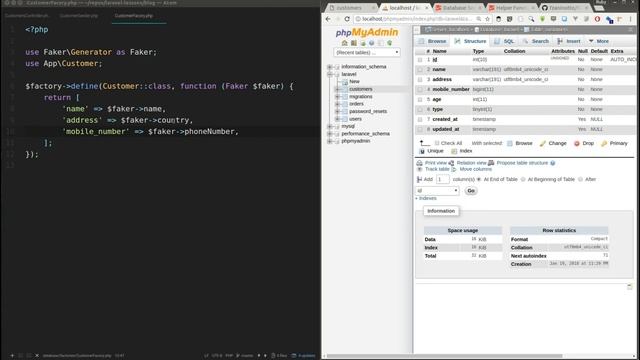
Task: Click the Information panel heading
Action: [x=441, y=211]
